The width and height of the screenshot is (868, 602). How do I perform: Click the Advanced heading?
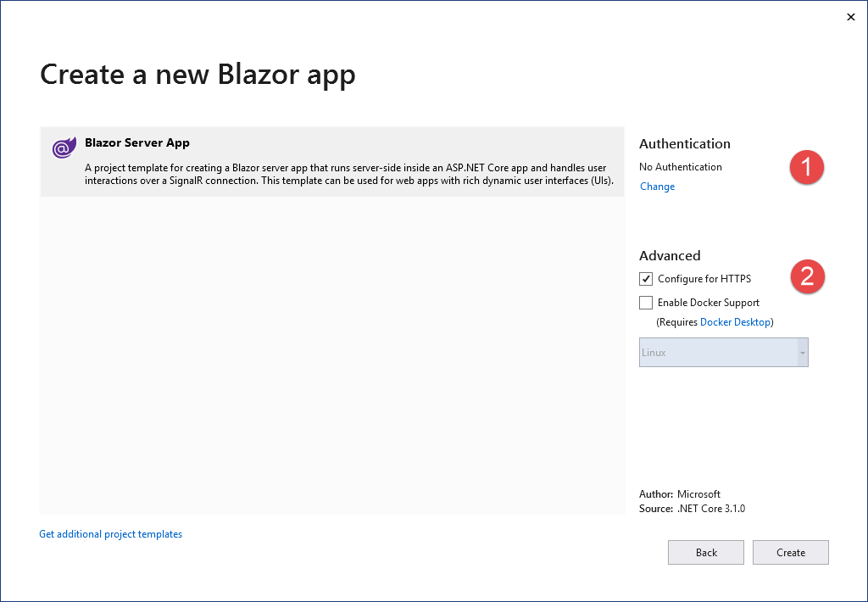670,256
